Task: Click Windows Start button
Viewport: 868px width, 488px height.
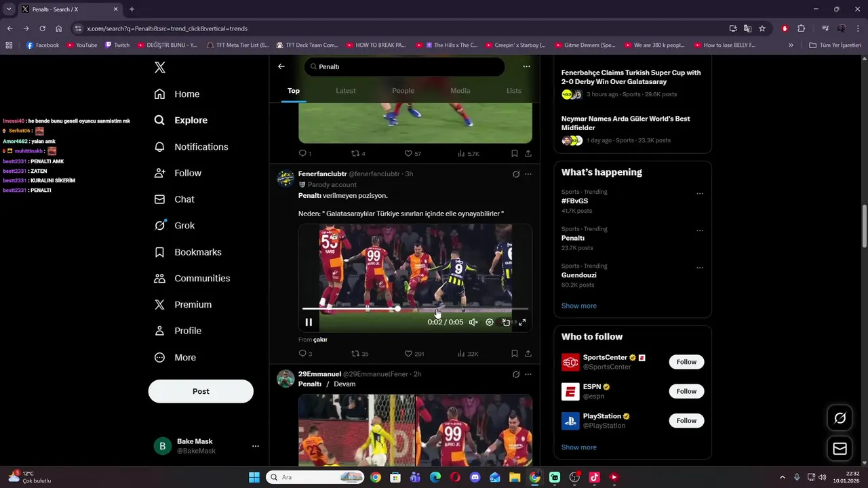Action: pos(254,477)
